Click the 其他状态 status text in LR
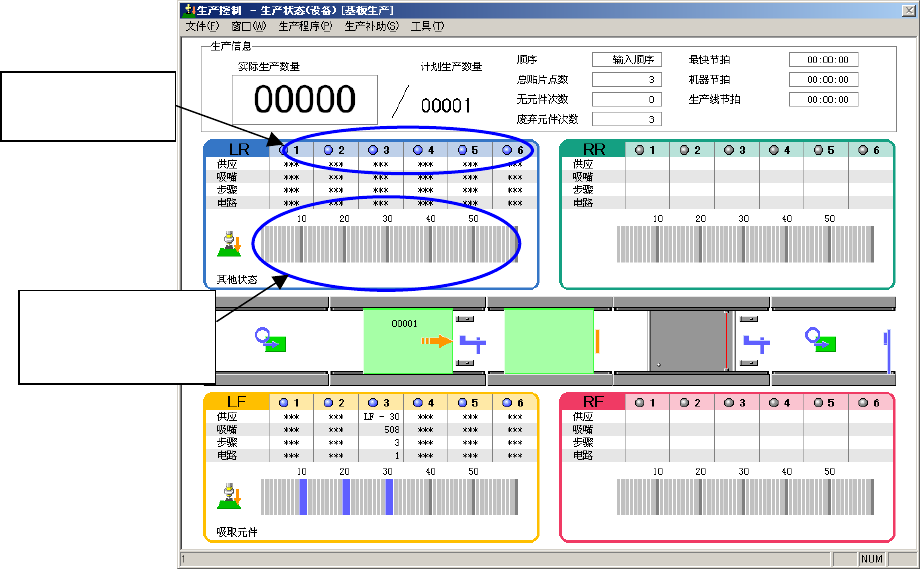The image size is (920, 569). pyautogui.click(x=237, y=280)
